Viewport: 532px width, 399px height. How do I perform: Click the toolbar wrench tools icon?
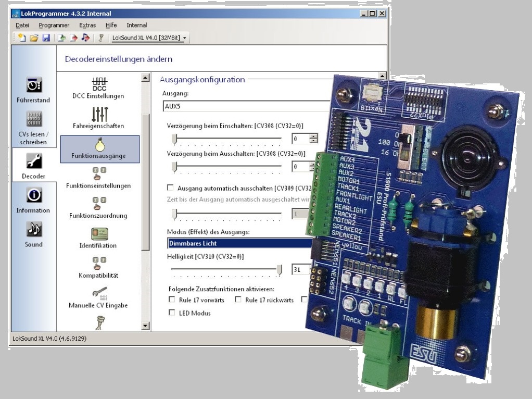101,38
